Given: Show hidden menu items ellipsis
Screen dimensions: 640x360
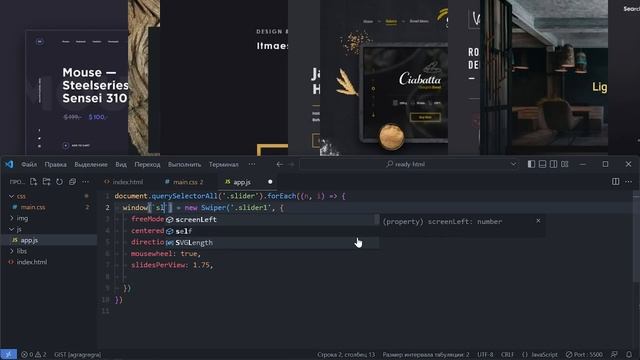Looking at the screenshot, I should point(252,164).
